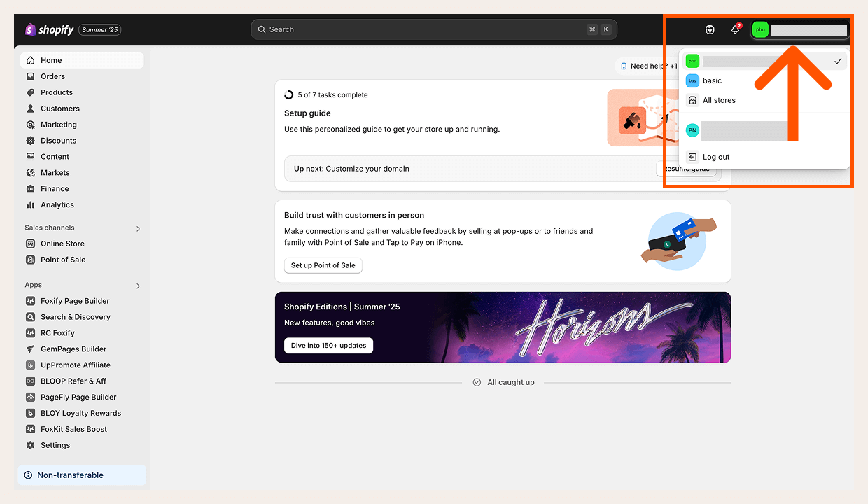Open Analytics in the sidebar
The height and width of the screenshot is (504, 868).
[82, 205]
